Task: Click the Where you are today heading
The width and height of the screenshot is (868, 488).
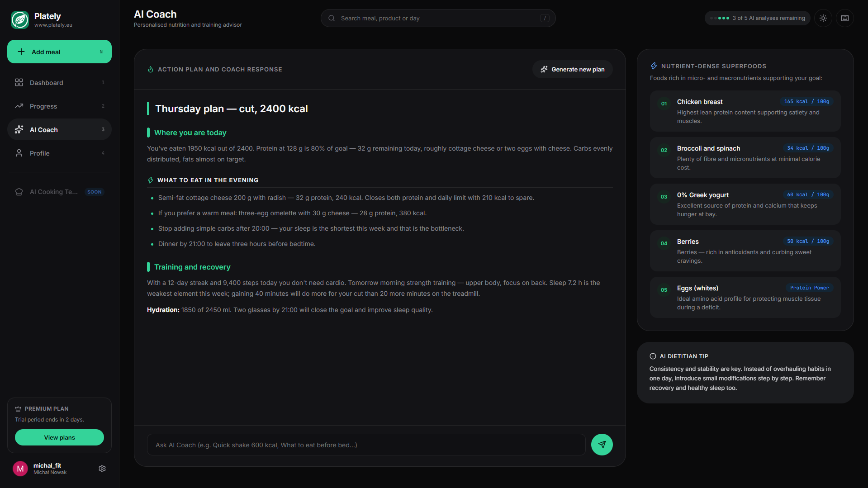Action: [190, 133]
